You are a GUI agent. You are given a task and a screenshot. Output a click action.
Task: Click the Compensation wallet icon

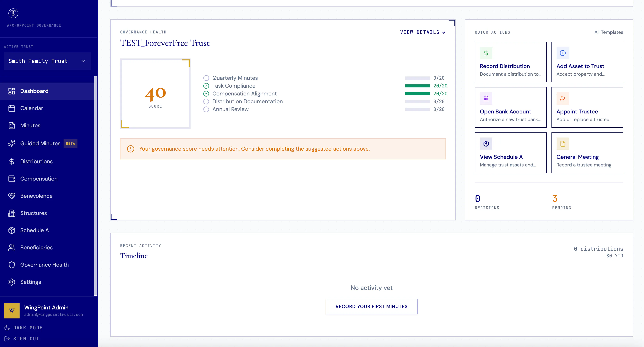[12, 179]
